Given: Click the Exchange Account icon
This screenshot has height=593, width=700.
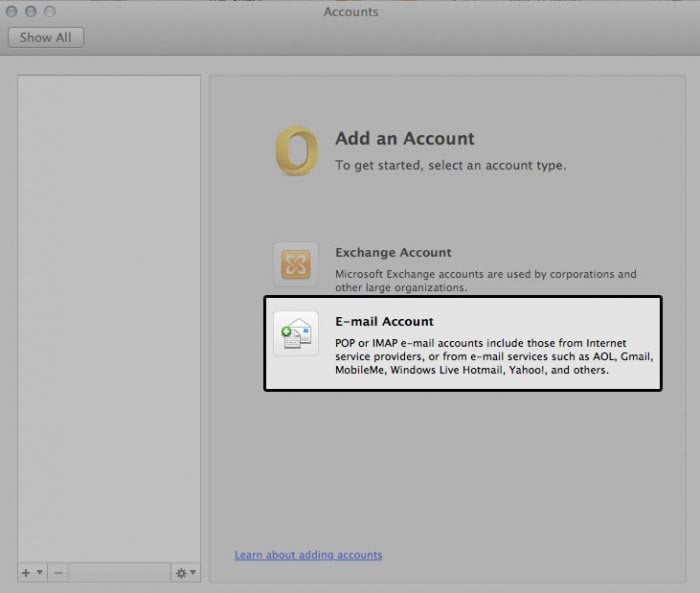Looking at the screenshot, I should click(x=296, y=265).
